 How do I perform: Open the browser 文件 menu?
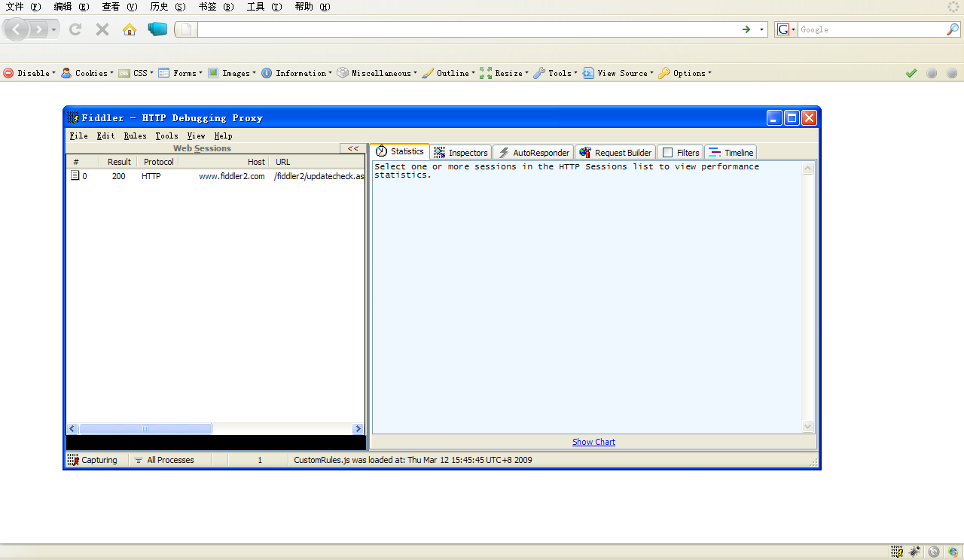pyautogui.click(x=23, y=7)
